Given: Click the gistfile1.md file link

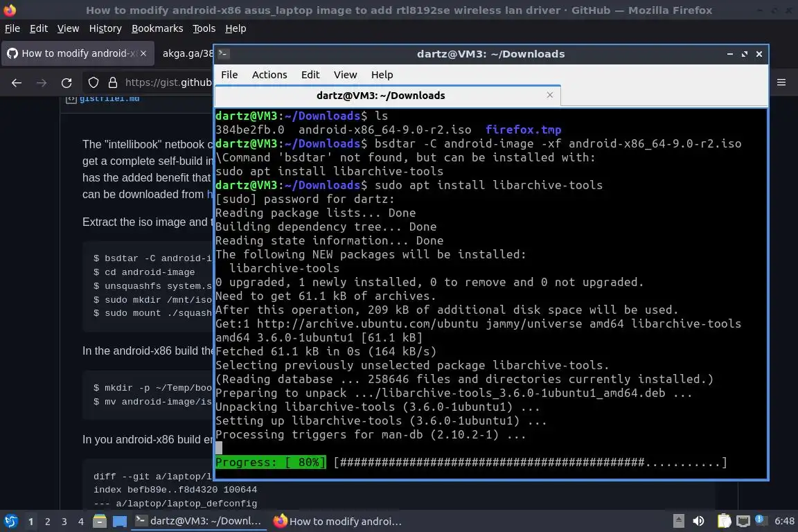Looking at the screenshot, I should [x=109, y=98].
